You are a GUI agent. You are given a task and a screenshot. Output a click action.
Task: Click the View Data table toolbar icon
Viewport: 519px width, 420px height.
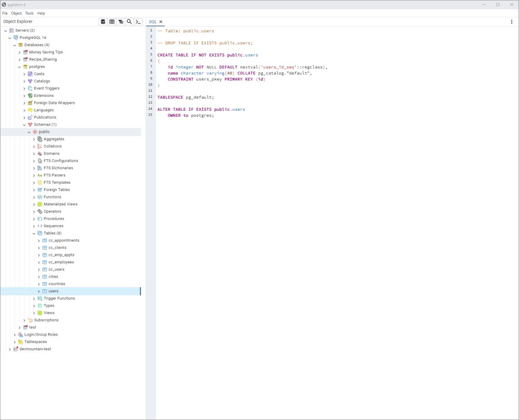tap(112, 22)
